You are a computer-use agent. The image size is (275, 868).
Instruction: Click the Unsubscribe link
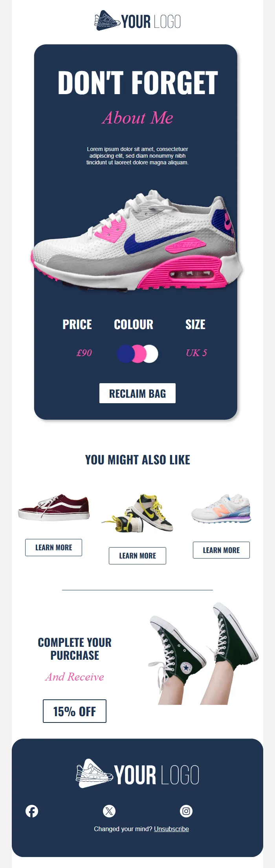(171, 829)
